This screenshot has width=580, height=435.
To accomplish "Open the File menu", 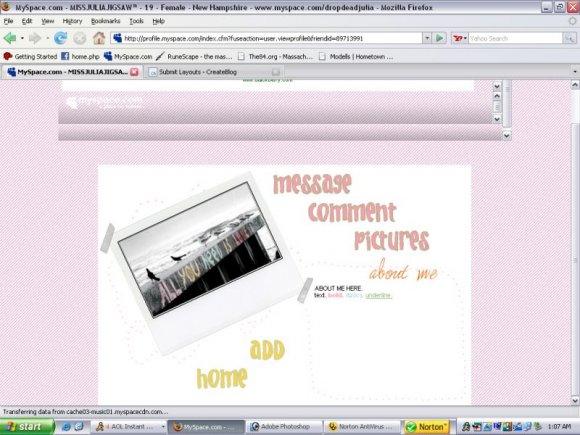I will pyautogui.click(x=9, y=21).
